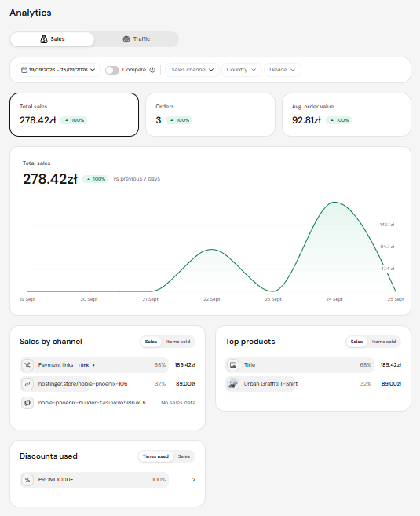
Task: Click the Payment links channel icon
Action: pyautogui.click(x=27, y=365)
